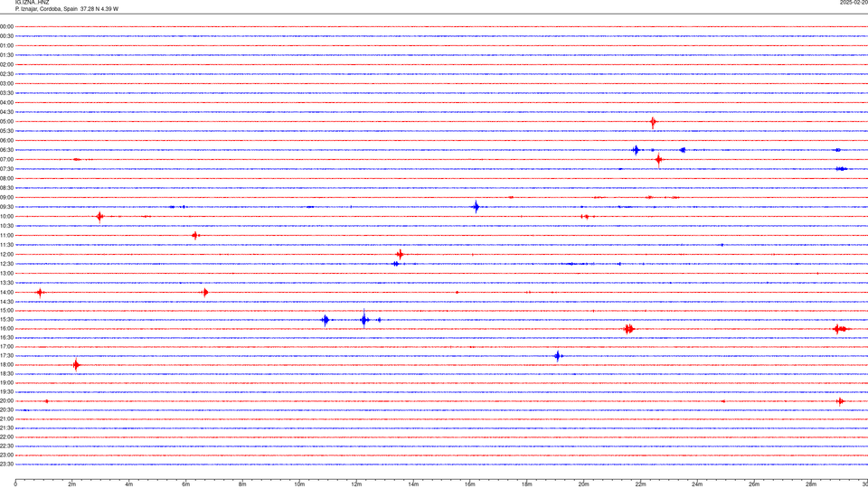Click the tallest blue spike on the 15:30 trace near 12m
The image size is (868, 488).
click(363, 319)
